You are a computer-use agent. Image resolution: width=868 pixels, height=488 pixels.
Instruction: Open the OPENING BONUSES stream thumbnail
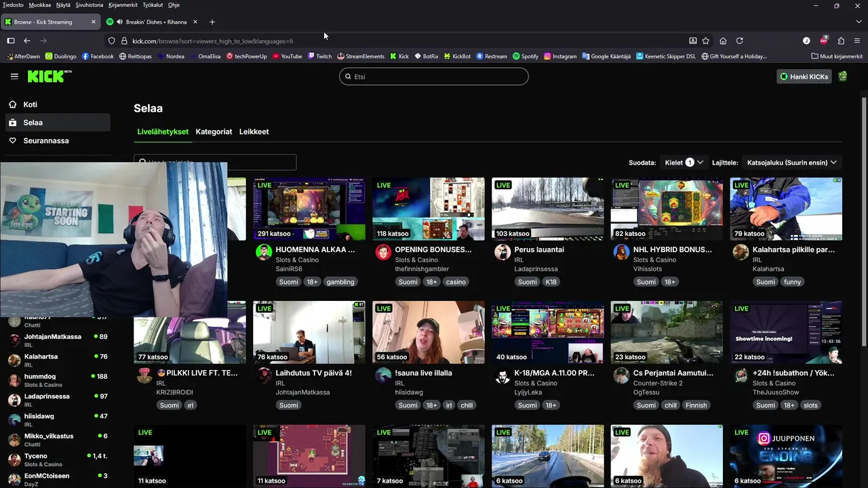(x=429, y=209)
